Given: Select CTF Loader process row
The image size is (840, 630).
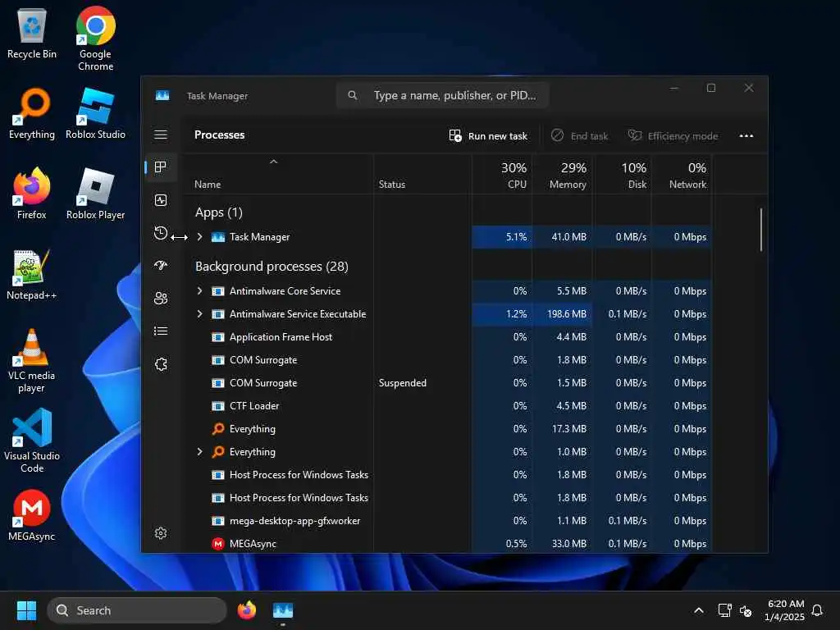Looking at the screenshot, I should click(x=447, y=406).
